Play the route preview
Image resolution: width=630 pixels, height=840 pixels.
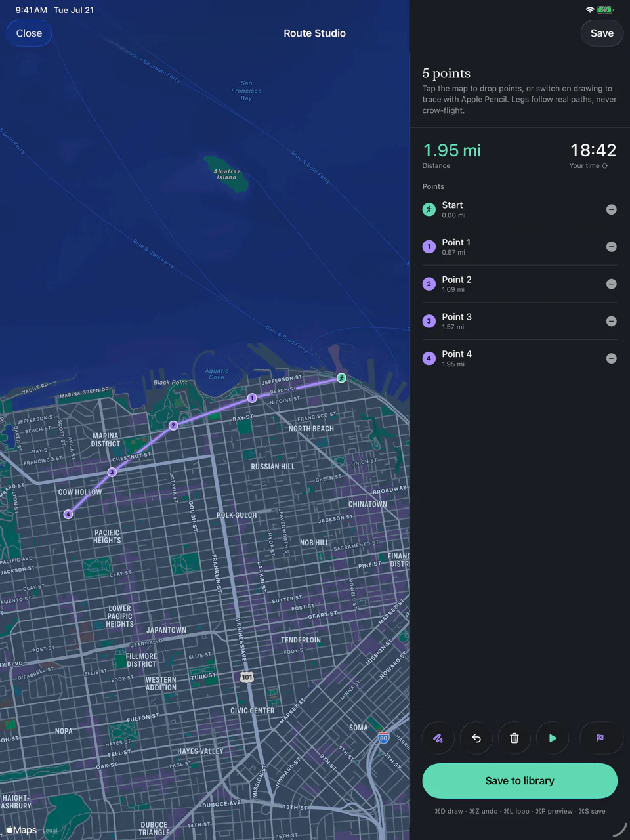pyautogui.click(x=553, y=738)
